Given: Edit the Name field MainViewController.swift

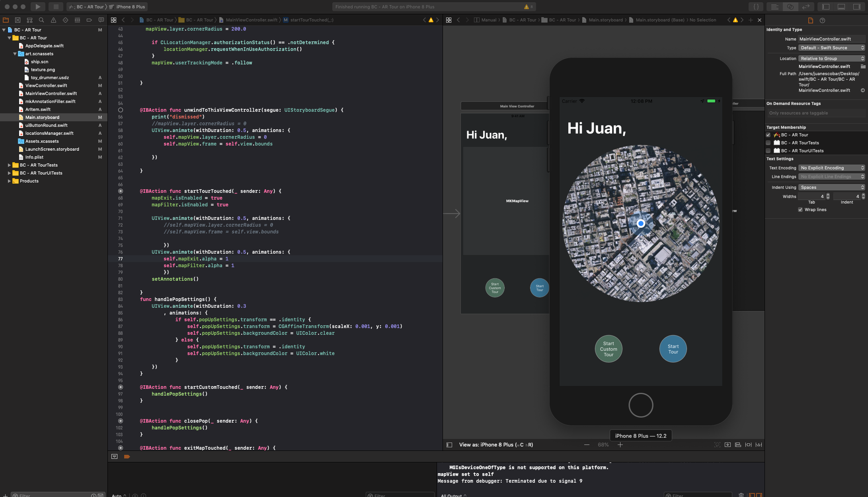Looking at the screenshot, I should 832,39.
